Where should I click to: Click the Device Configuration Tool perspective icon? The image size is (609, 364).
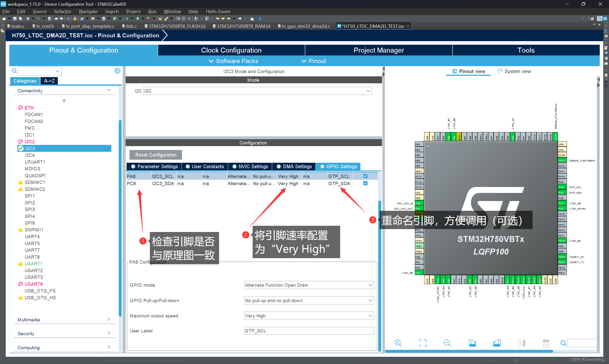tap(605, 19)
